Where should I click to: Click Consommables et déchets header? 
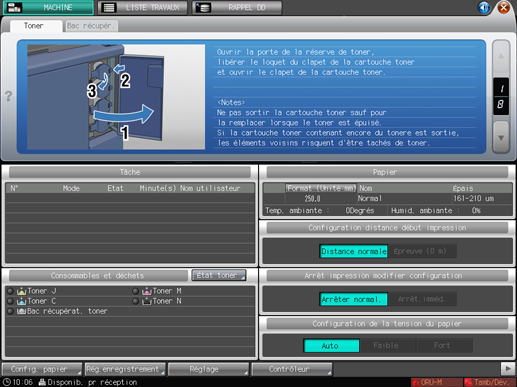pyautogui.click(x=98, y=276)
